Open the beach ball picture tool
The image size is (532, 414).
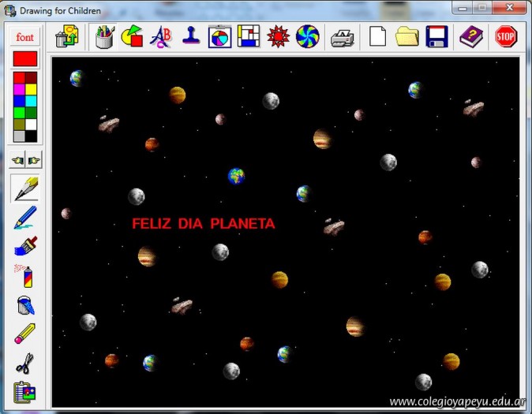(x=219, y=36)
